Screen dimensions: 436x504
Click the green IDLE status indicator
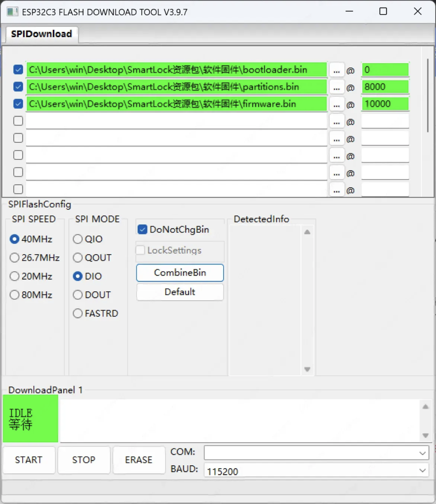click(x=31, y=418)
